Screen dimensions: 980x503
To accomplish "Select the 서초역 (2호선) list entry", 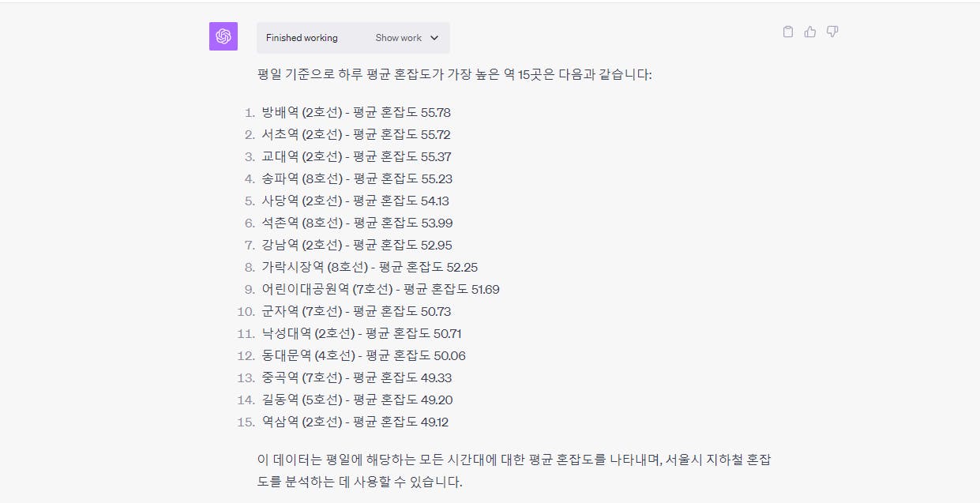I will click(356, 134).
